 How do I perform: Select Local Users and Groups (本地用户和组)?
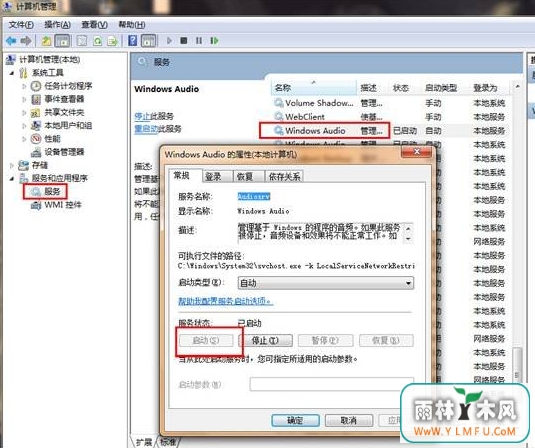[61, 126]
